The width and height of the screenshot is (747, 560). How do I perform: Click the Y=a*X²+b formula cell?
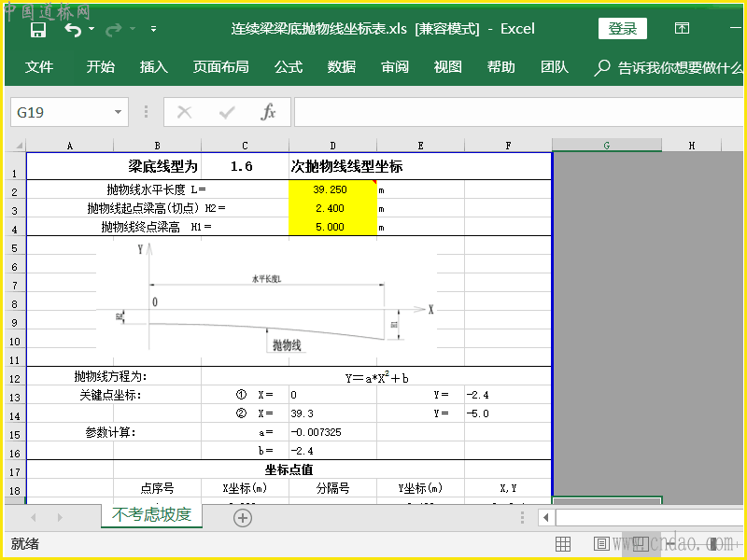tap(376, 378)
